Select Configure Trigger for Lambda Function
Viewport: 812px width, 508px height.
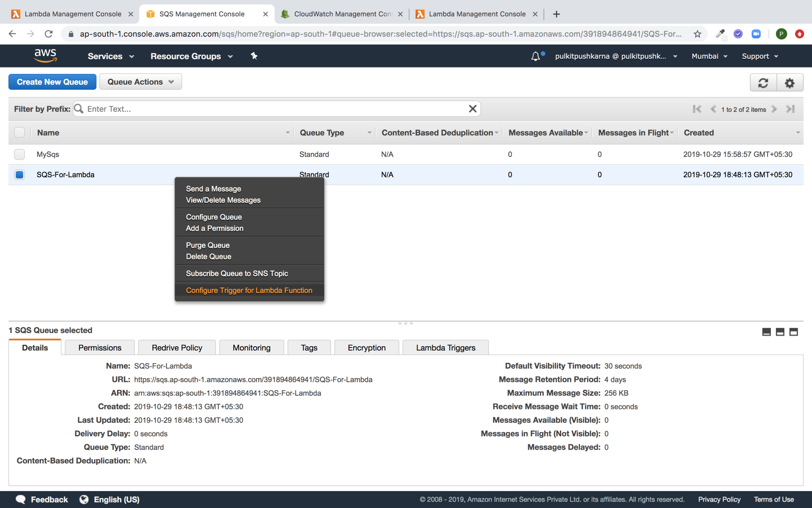pos(249,291)
